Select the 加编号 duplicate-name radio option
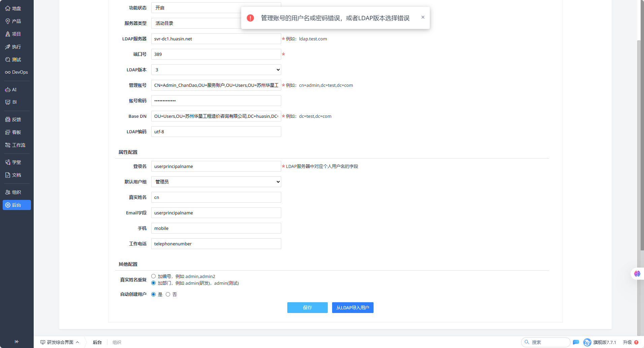644x348 pixels. tap(153, 276)
